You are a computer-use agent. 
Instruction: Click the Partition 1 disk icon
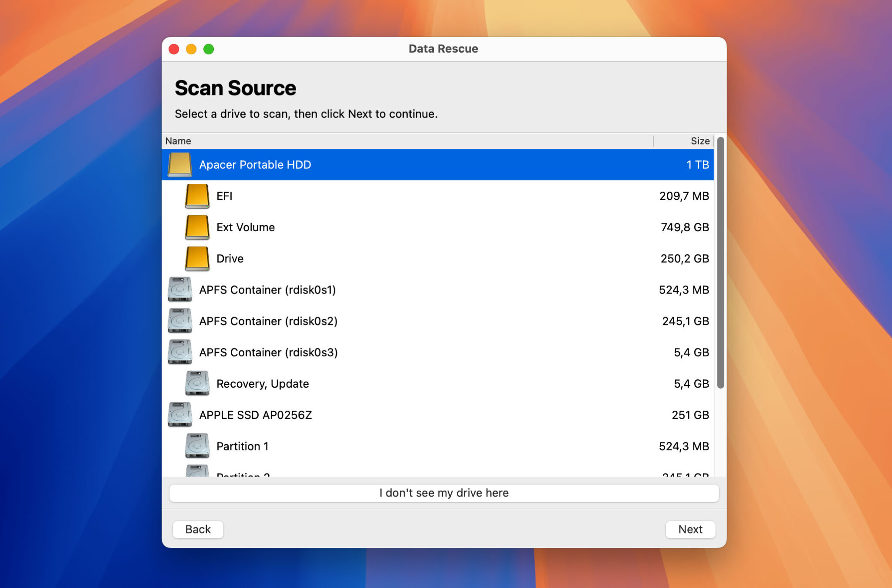(x=198, y=446)
